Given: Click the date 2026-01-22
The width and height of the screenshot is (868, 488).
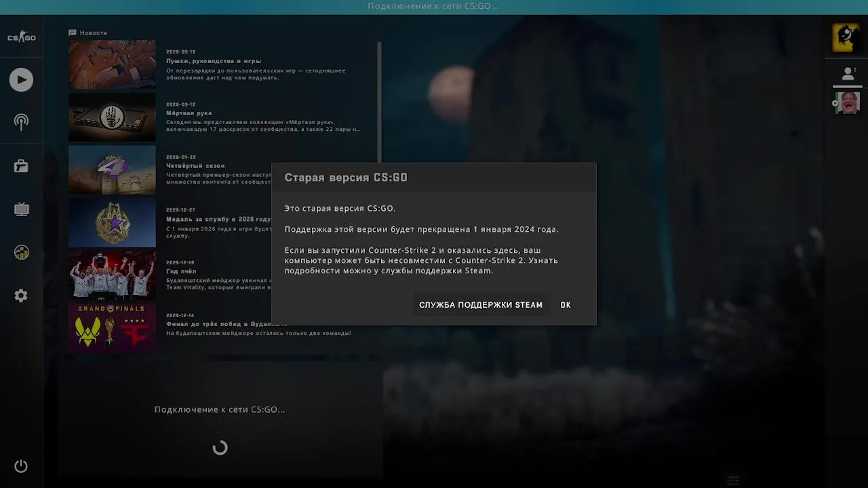Looking at the screenshot, I should tap(180, 157).
